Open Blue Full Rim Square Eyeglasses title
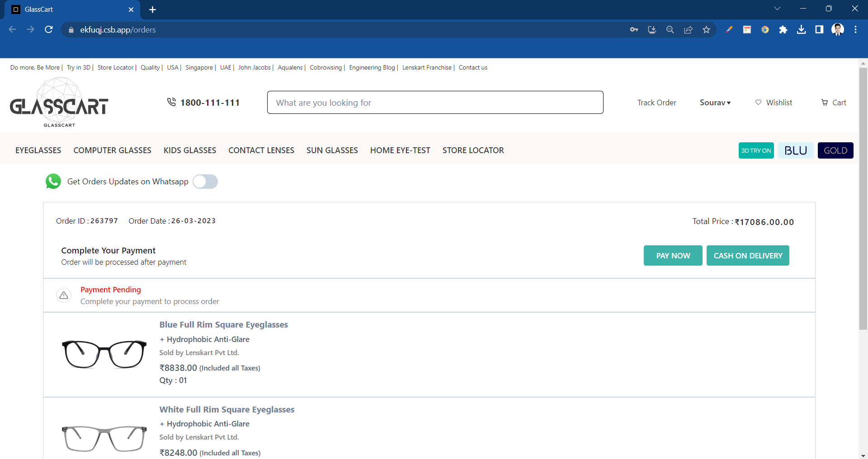 pyautogui.click(x=223, y=324)
